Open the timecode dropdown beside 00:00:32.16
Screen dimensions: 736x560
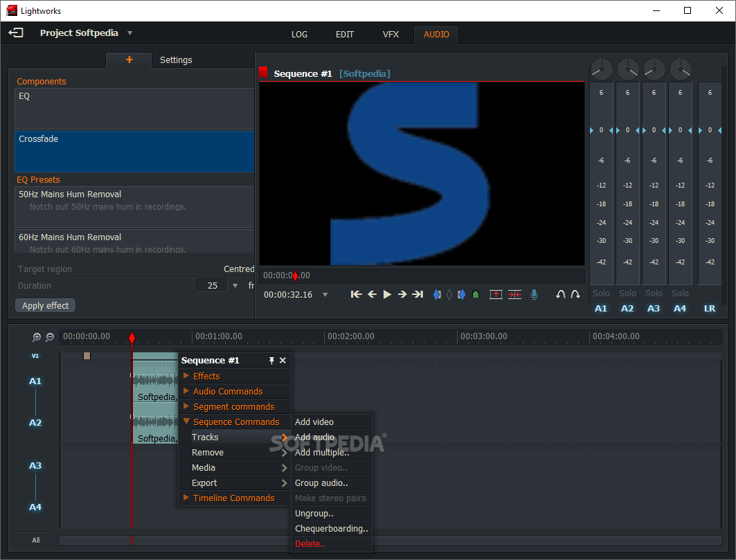click(325, 295)
